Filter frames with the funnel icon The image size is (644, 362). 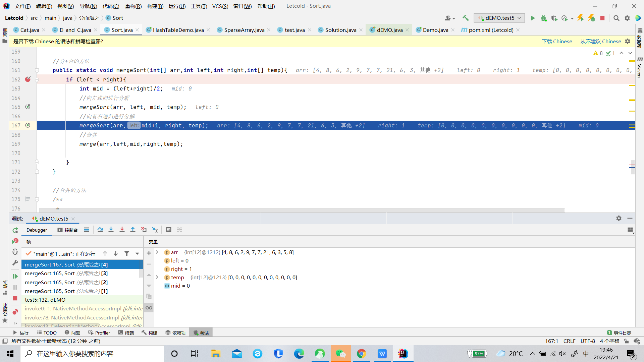(127, 253)
